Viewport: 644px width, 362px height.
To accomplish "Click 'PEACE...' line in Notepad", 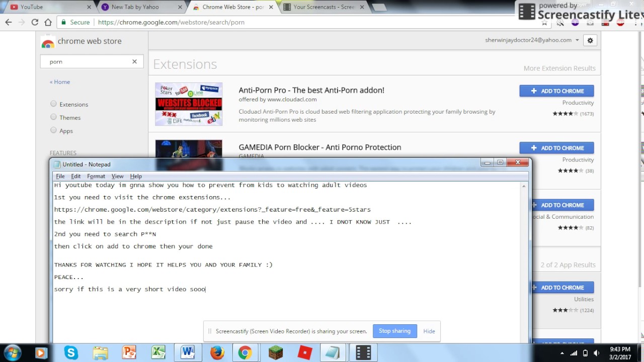I will [69, 277].
